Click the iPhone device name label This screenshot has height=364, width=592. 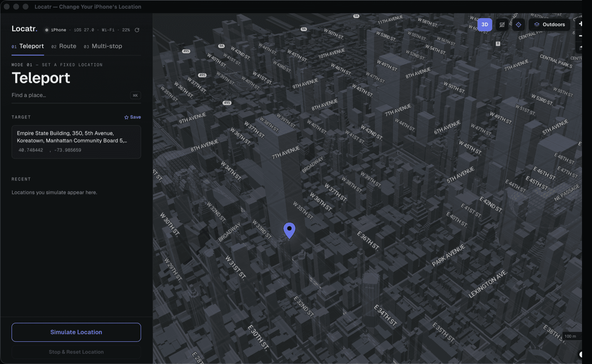[x=58, y=30]
